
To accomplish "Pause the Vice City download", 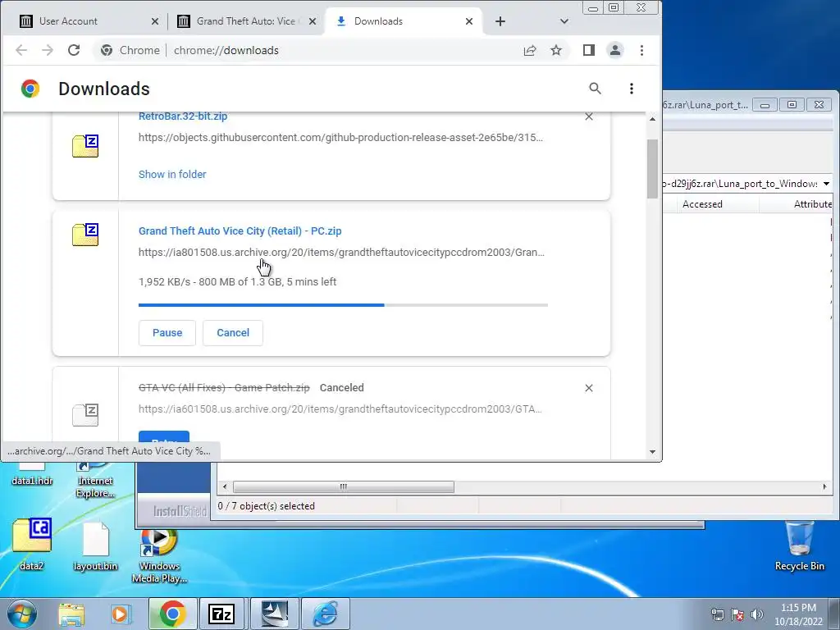I will click(x=167, y=333).
